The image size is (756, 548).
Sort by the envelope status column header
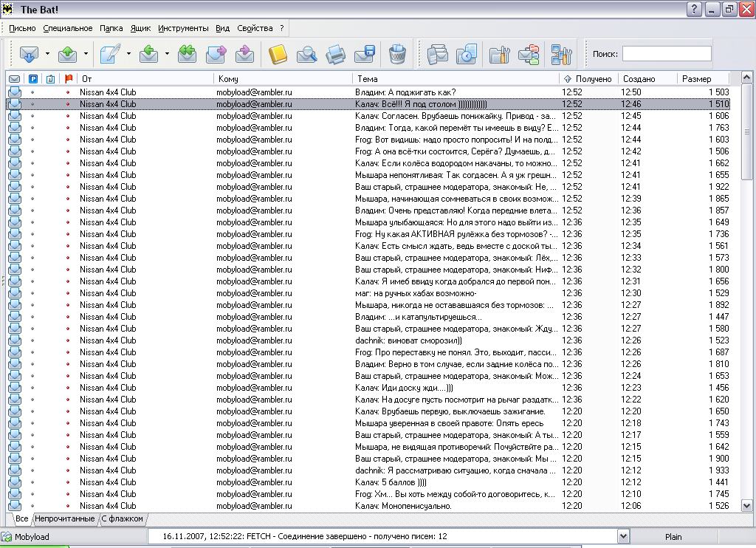point(15,78)
